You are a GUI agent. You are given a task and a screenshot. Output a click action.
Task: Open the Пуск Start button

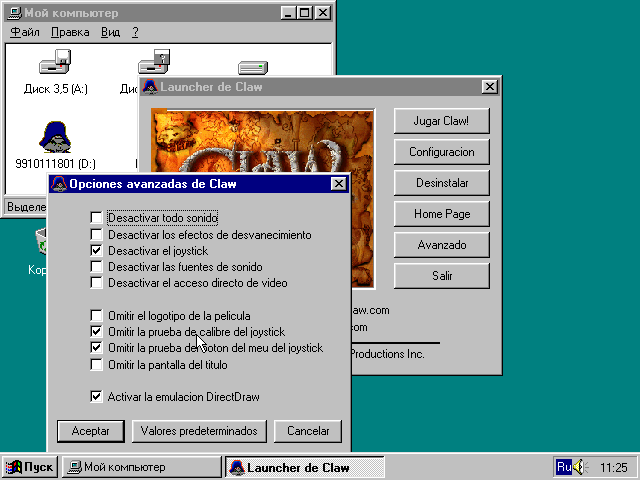click(30, 467)
